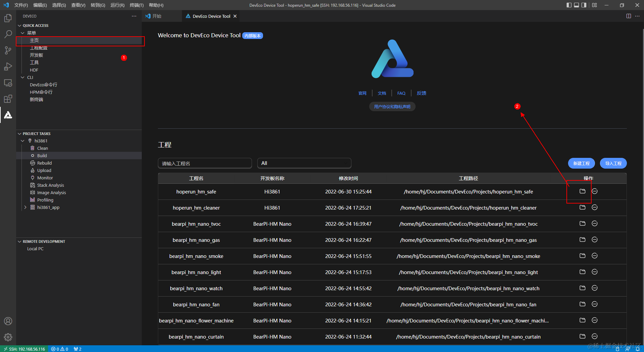
Task: Open the 终端(T) menu
Action: coord(137,5)
